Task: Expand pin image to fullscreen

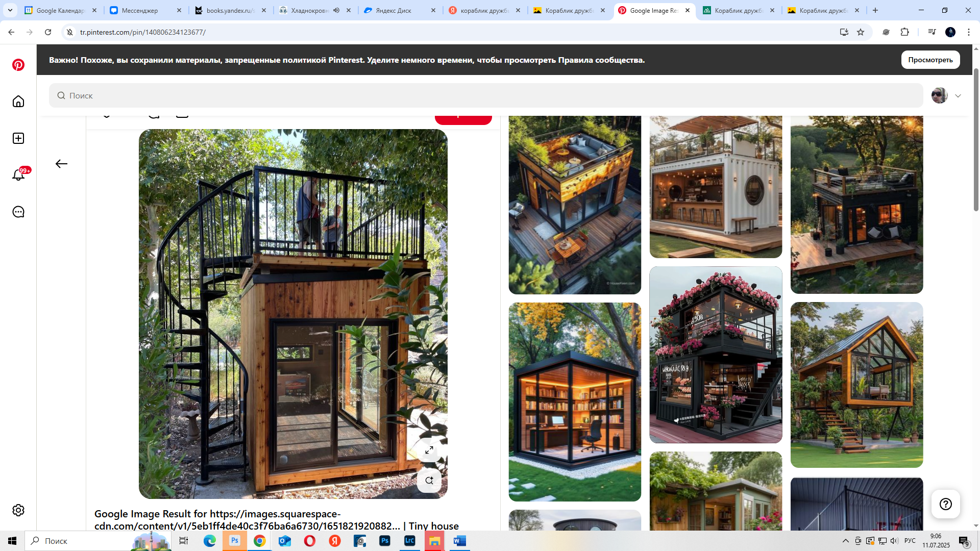Action: point(429,450)
